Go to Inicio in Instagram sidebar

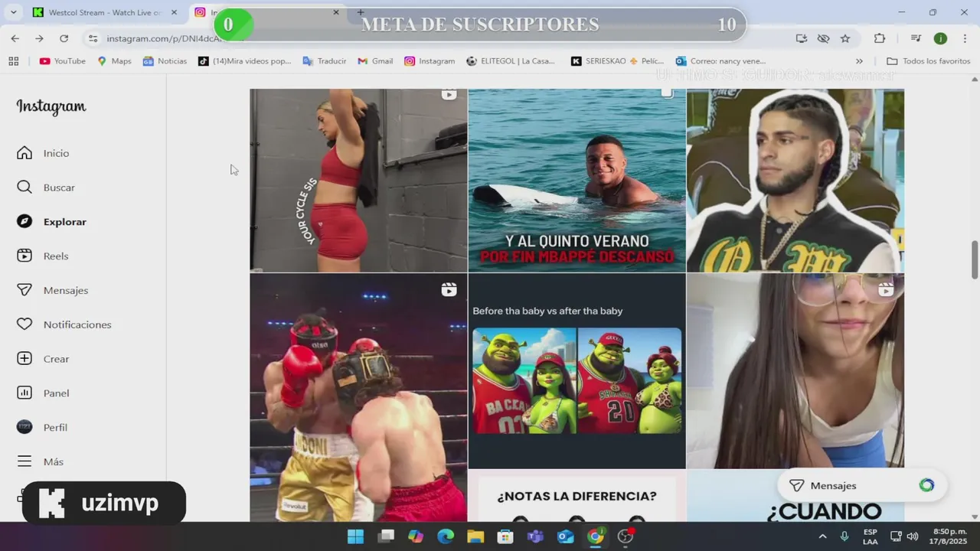click(43, 153)
